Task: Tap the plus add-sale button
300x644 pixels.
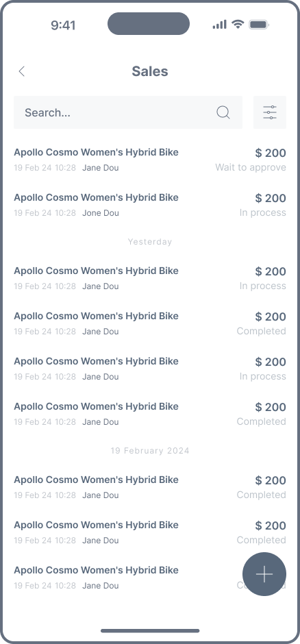Action: pos(264,574)
